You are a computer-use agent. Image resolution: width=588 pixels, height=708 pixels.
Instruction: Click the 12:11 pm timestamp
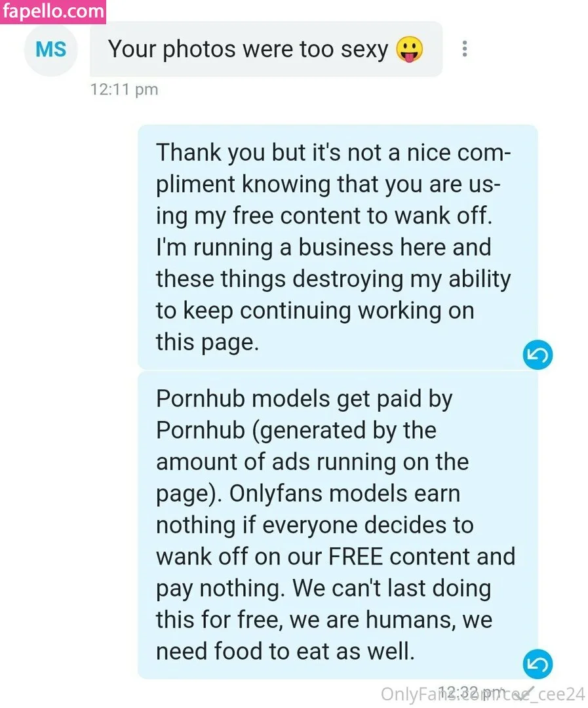point(125,89)
